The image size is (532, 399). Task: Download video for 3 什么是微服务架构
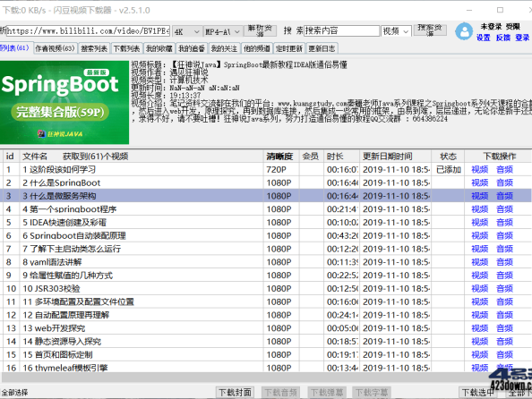pyautogui.click(x=480, y=196)
